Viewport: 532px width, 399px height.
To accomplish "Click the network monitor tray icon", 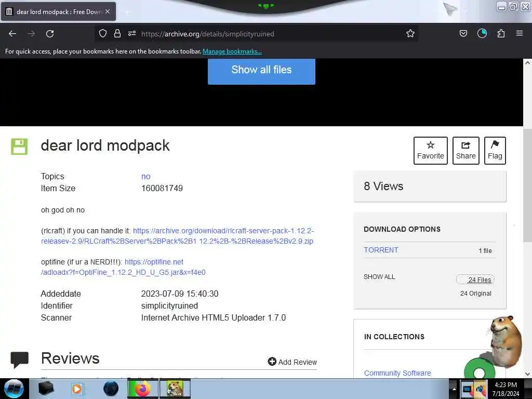I will [467, 390].
